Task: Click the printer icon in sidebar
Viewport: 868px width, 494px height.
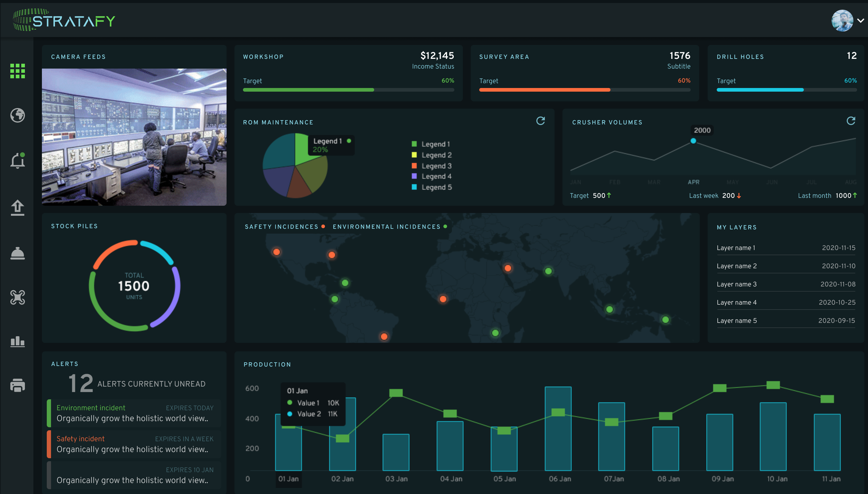Action: 18,385
